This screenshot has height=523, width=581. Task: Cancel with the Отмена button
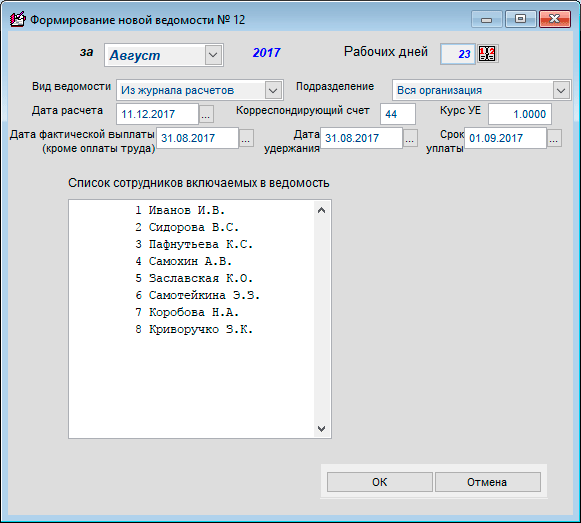tap(487, 482)
